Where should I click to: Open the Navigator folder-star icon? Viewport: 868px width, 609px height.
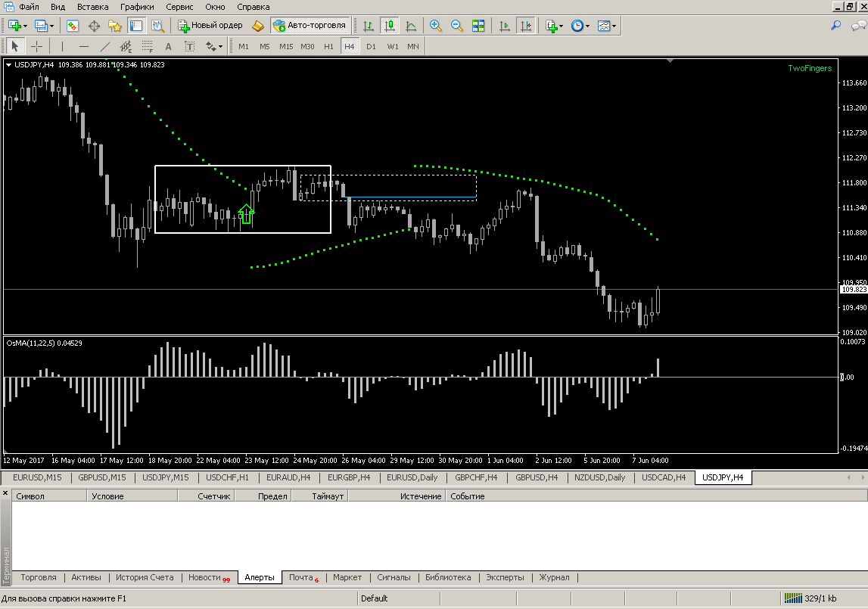(114, 26)
